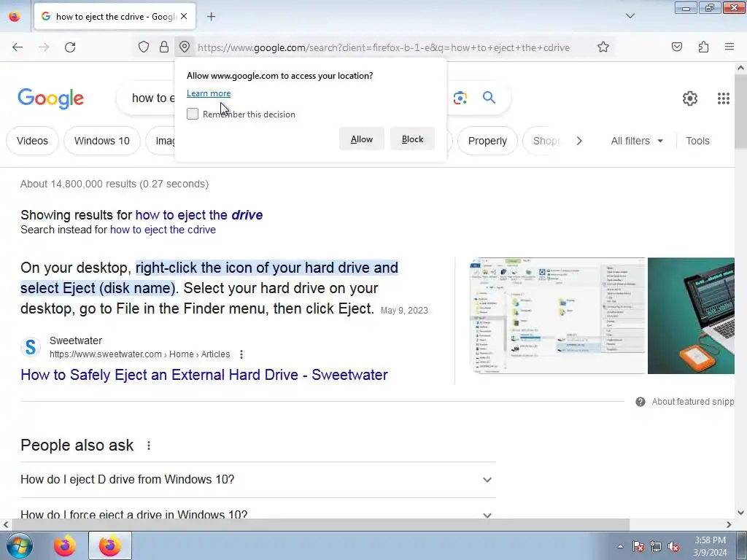This screenshot has height=560, width=747.
Task: Click horizontal scrollbar right arrow
Action: [x=729, y=524]
